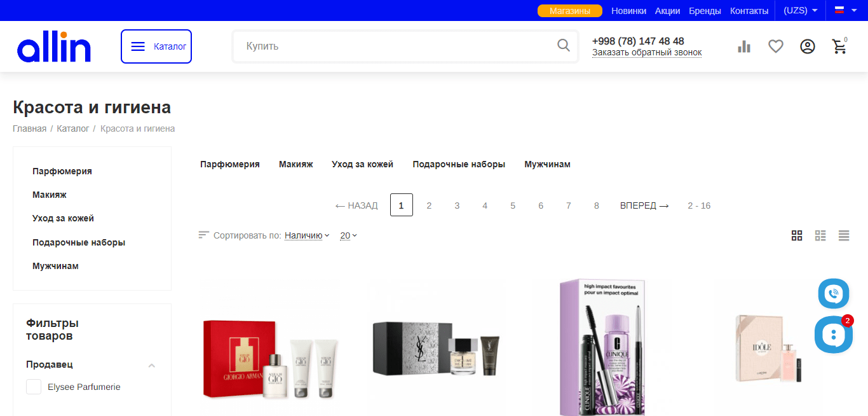Switch to list view with thumbnails
The height and width of the screenshot is (416, 868).
[820, 235]
